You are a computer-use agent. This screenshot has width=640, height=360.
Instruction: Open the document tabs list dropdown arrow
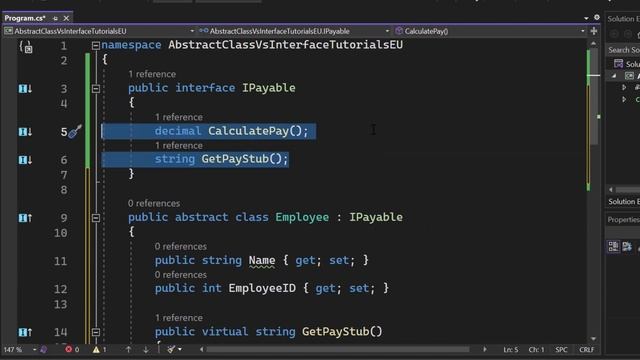point(586,18)
